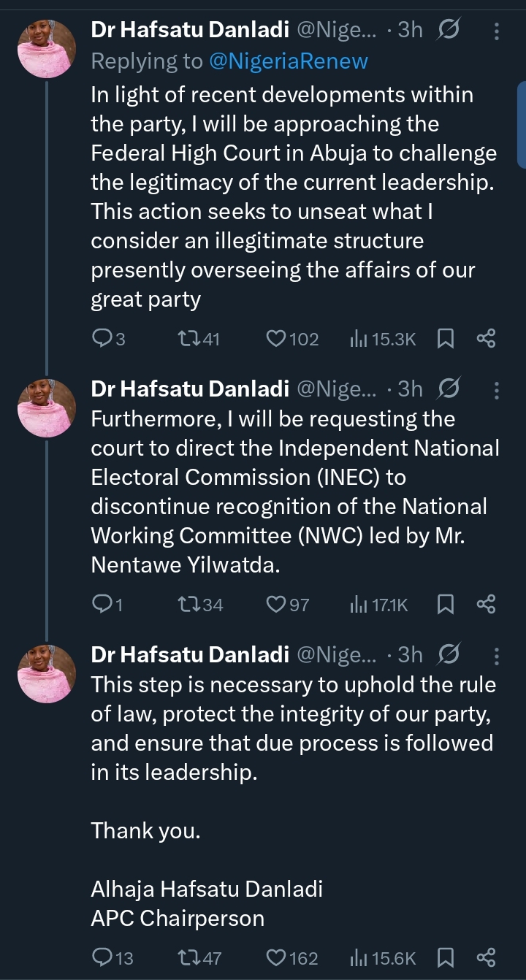Open Grok icon on the first tweet
This screenshot has width=526, height=980.
449,30
